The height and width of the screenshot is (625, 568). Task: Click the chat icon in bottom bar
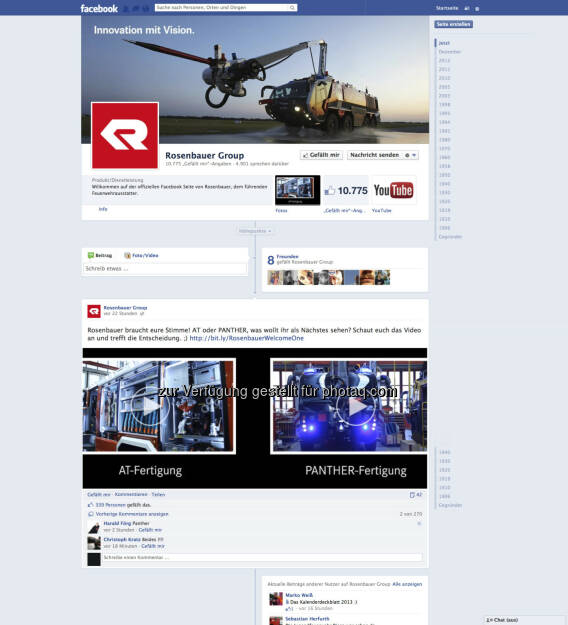[x=489, y=620]
